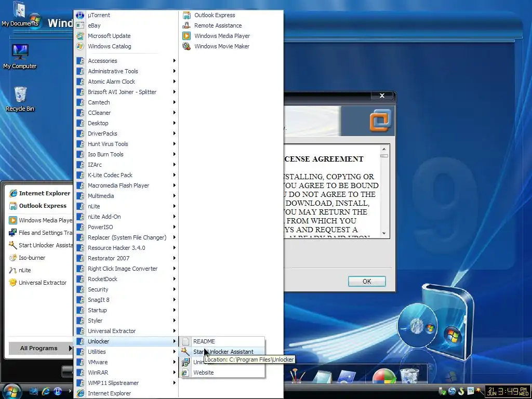The width and height of the screenshot is (532, 399).
Task: Click license text scrollbar down arrow
Action: (384, 233)
